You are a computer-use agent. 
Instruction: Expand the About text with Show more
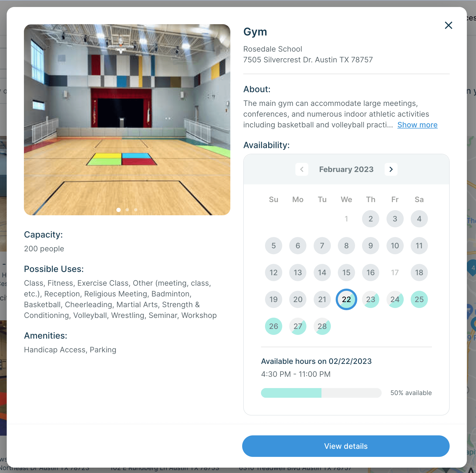[417, 125]
